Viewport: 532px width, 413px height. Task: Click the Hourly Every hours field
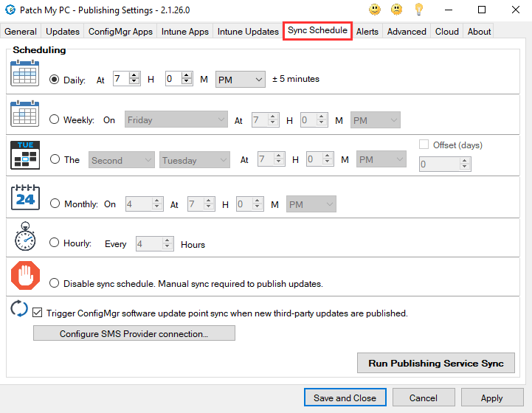[x=149, y=244]
